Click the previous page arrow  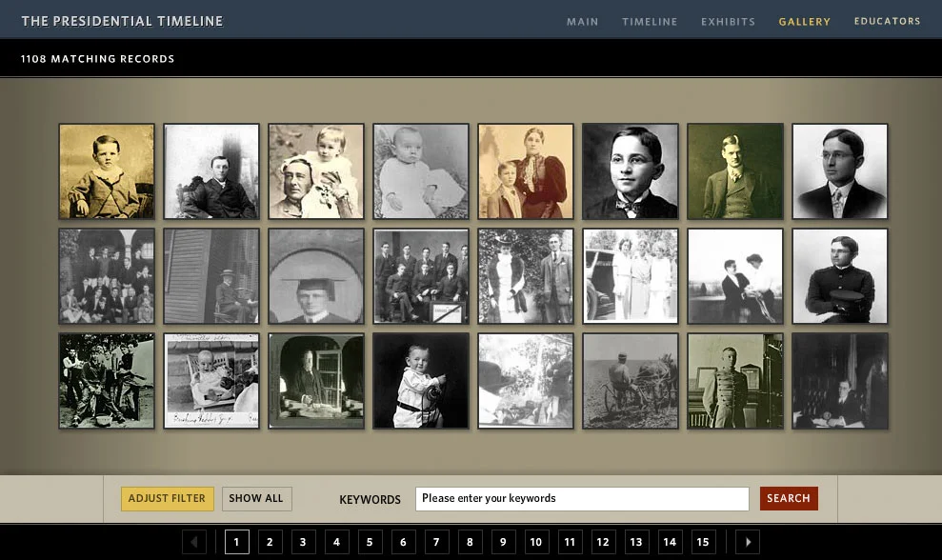point(194,541)
